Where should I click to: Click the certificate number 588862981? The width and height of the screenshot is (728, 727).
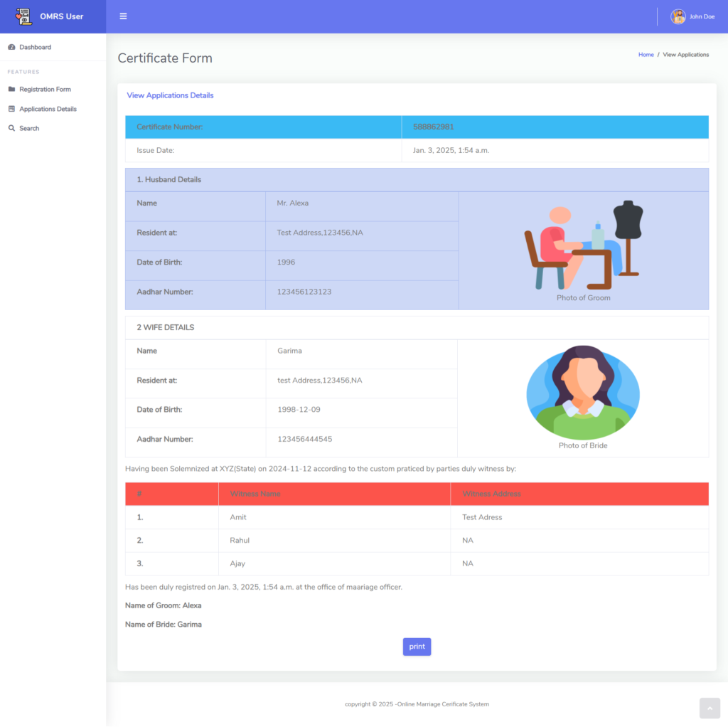[x=433, y=127]
